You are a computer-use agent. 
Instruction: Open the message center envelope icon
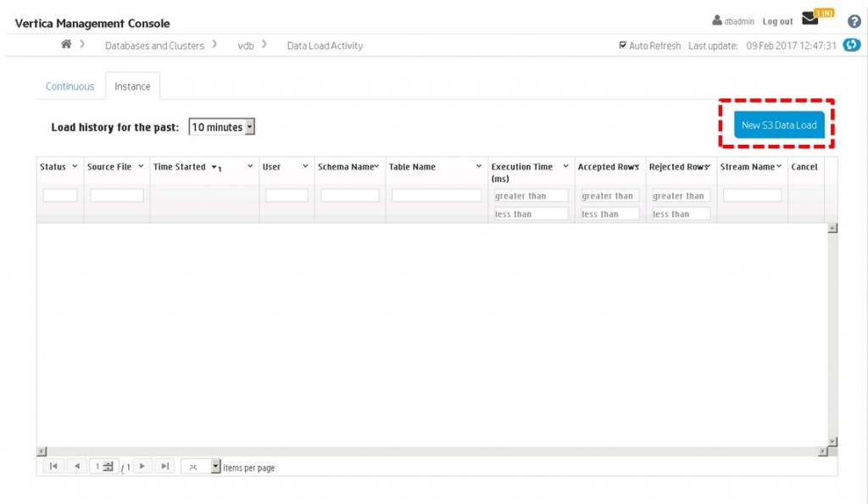(810, 19)
